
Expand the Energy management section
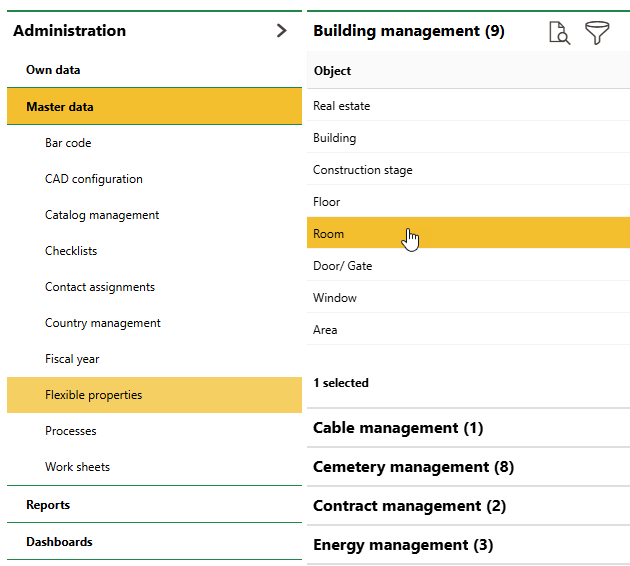click(403, 545)
